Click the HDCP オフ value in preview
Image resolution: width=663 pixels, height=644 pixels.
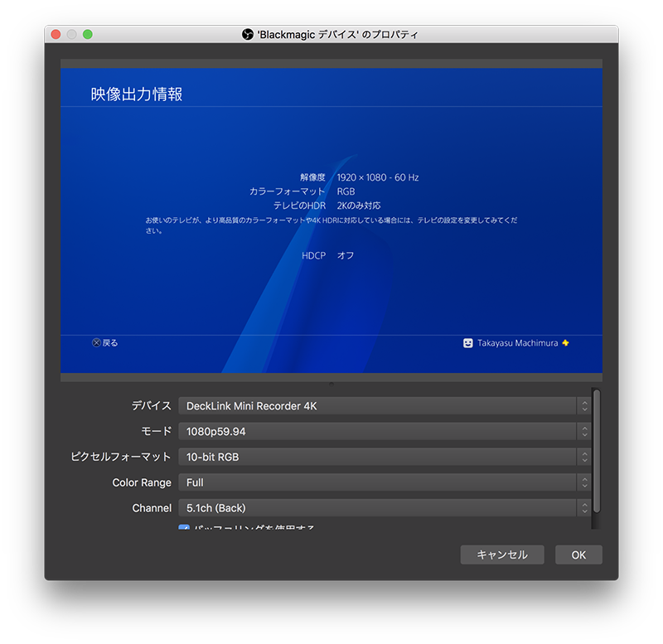pos(346,255)
